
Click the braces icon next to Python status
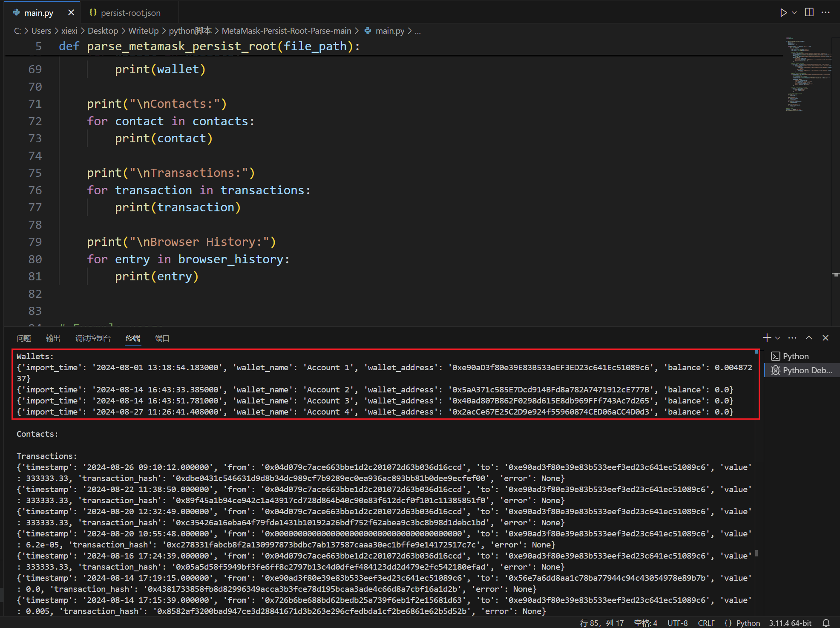click(728, 622)
